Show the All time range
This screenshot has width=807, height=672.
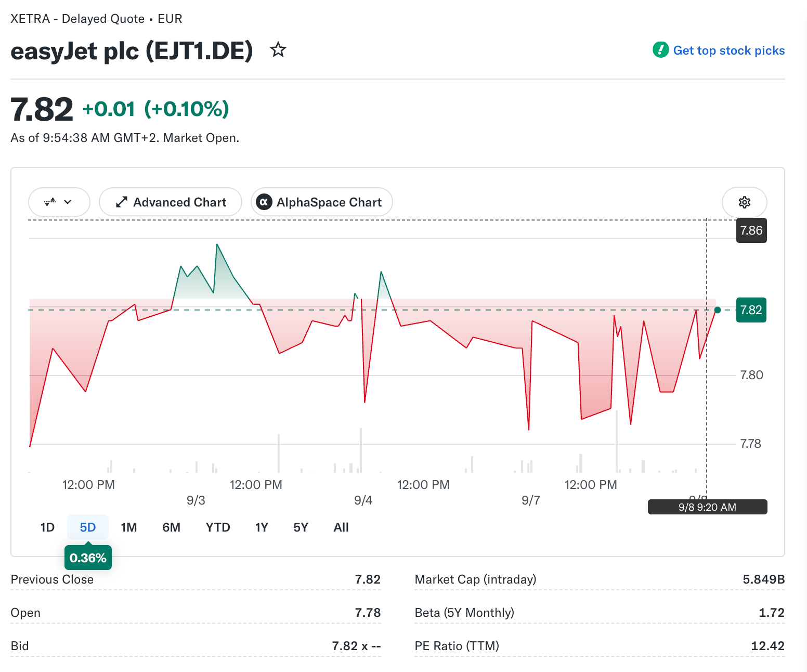coord(341,527)
